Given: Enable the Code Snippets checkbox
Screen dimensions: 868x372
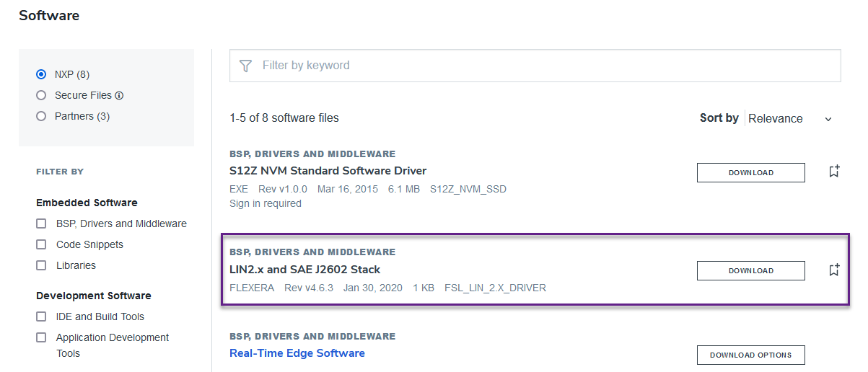Looking at the screenshot, I should 41,244.
